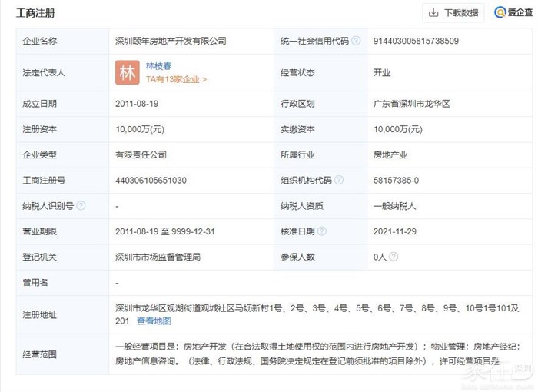Click help icon beside 纳税人识别号
Image resolution: width=538 pixels, height=392 pixels.
click(81, 206)
